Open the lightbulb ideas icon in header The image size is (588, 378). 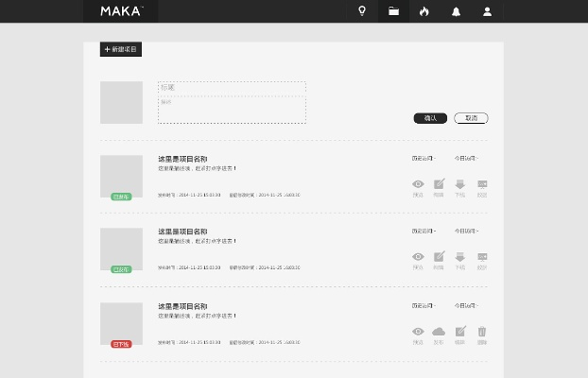point(361,11)
